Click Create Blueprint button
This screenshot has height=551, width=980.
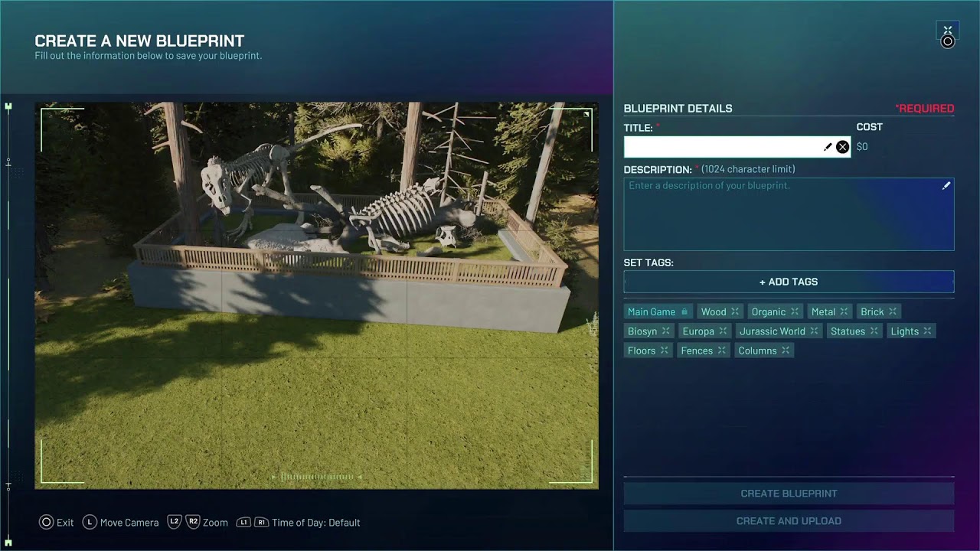coord(789,494)
